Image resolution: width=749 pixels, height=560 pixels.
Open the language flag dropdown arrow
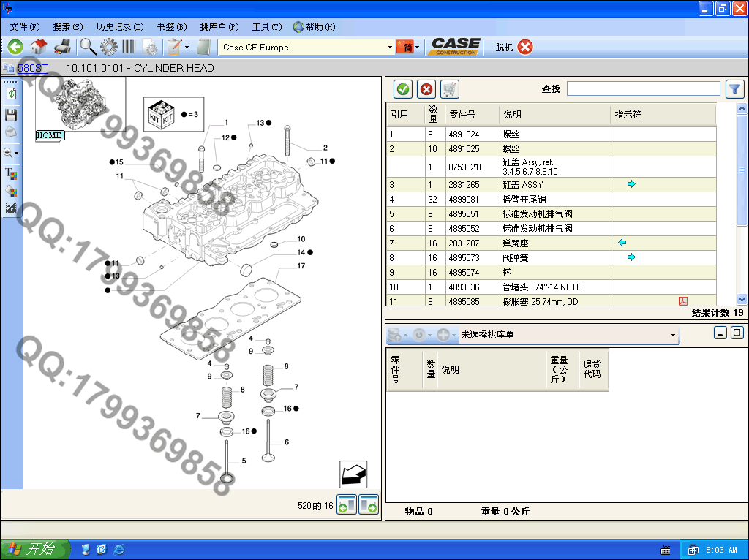coord(417,48)
